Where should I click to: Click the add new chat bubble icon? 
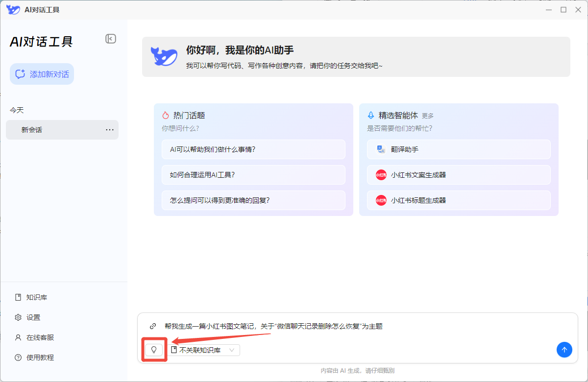click(x=20, y=74)
